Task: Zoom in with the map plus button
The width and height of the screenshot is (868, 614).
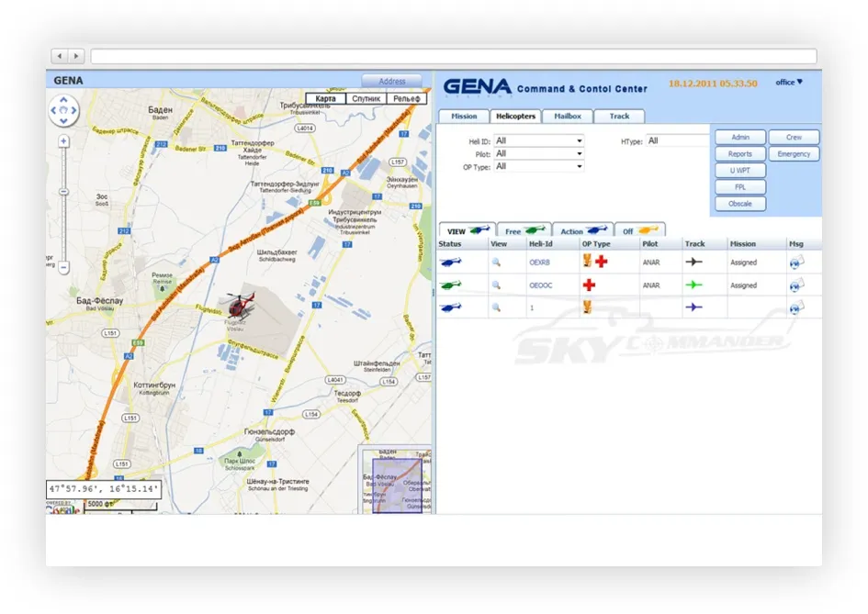Action: tap(63, 141)
